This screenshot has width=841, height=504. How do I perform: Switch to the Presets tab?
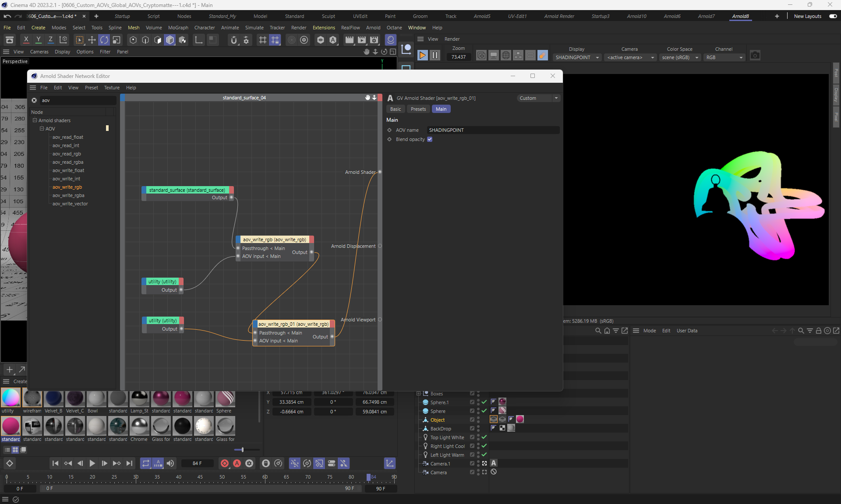[x=418, y=109]
